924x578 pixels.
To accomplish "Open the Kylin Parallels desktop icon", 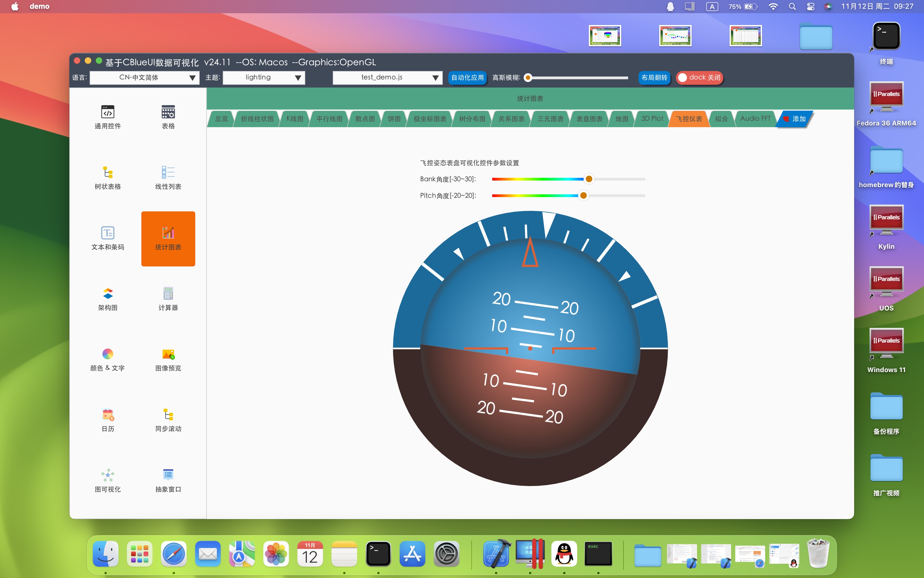I will (886, 227).
